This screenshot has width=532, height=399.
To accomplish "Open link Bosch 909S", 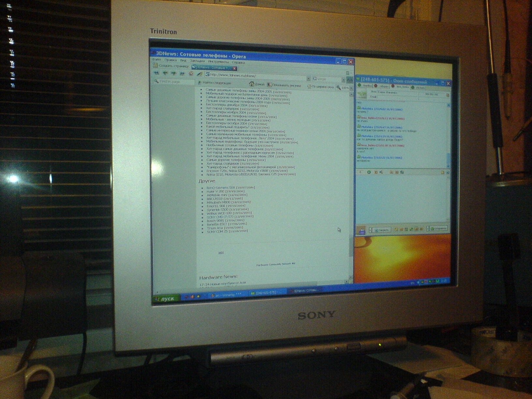I will coord(215,221).
